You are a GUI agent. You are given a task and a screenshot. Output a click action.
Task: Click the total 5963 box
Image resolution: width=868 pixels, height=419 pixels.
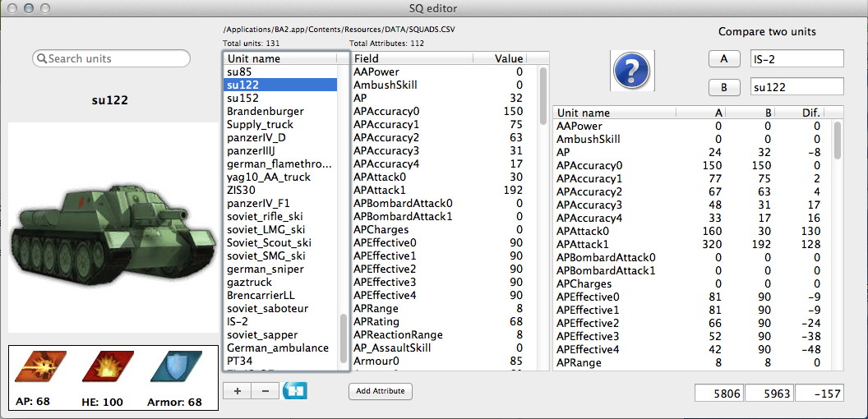coord(769,394)
